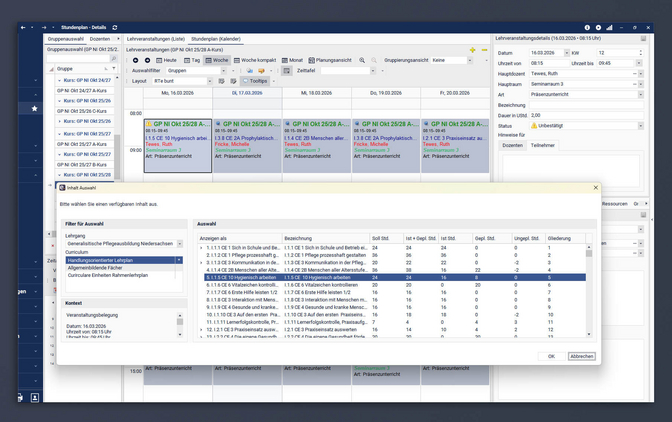Open the Teilnehmer tab
672x422 pixels.
[x=543, y=145]
